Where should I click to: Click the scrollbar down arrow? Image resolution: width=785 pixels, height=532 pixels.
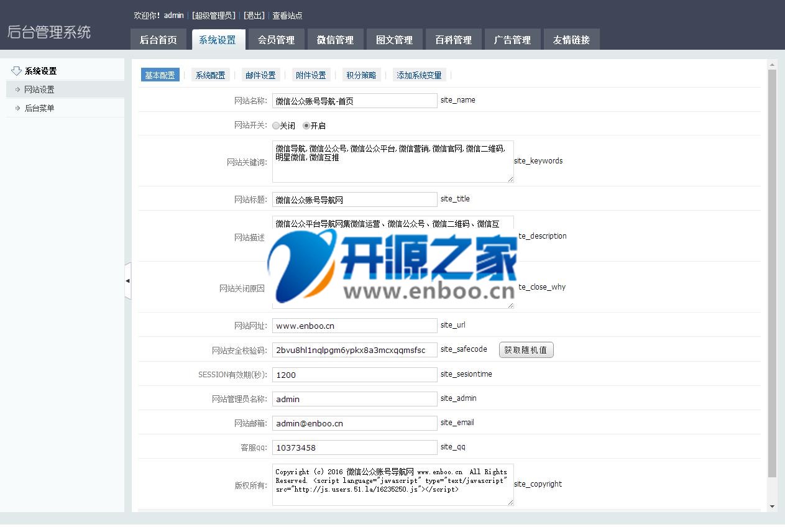pos(773,507)
